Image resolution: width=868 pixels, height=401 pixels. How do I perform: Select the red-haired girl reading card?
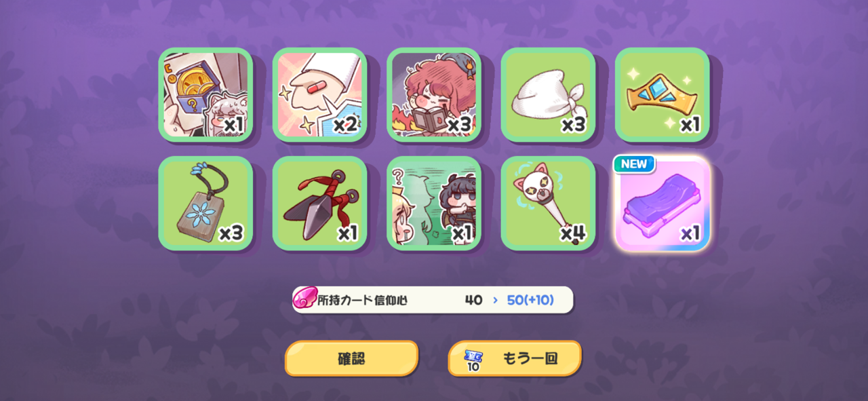tap(434, 94)
